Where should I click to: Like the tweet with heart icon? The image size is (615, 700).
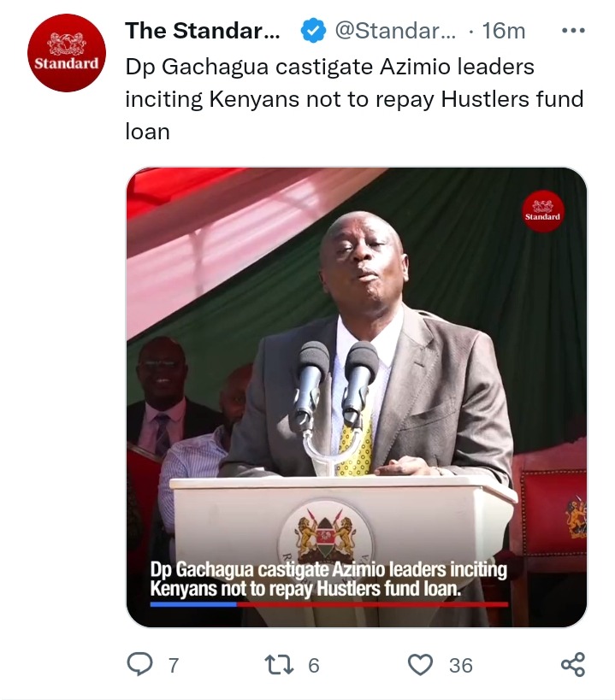(420, 665)
